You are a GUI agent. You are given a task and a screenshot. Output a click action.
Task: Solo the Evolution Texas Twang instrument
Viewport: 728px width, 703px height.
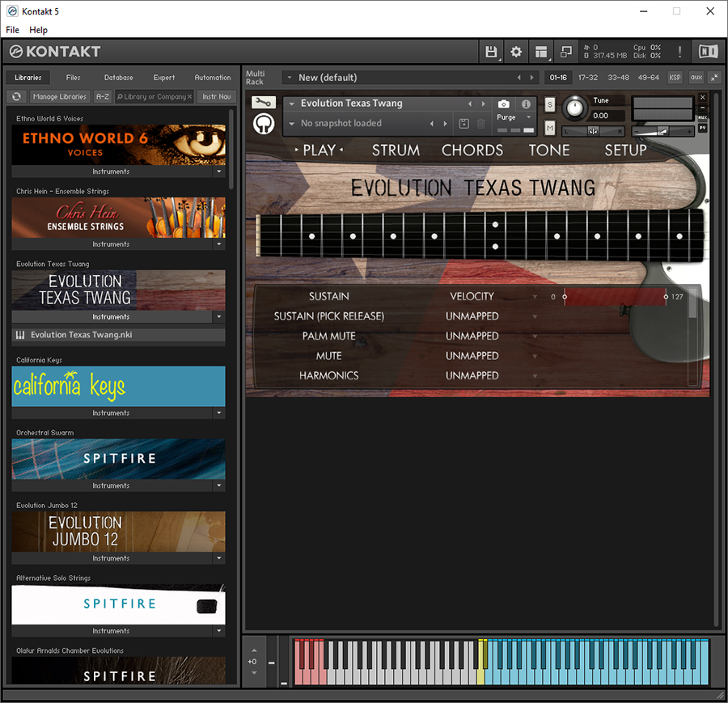[x=550, y=104]
